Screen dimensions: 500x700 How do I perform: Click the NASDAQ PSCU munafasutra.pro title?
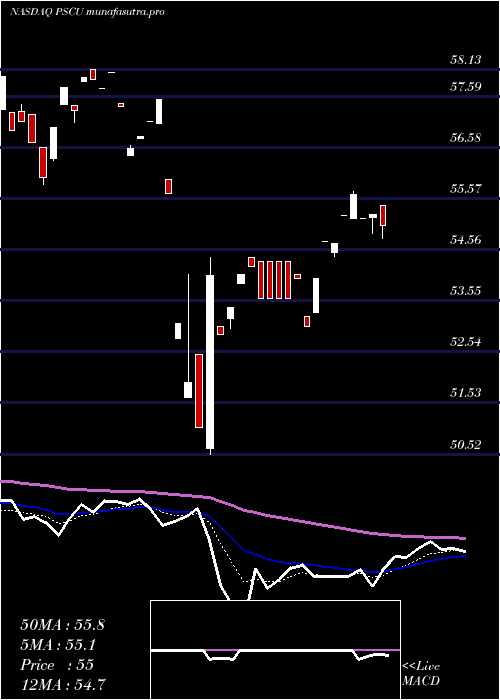[87, 12]
